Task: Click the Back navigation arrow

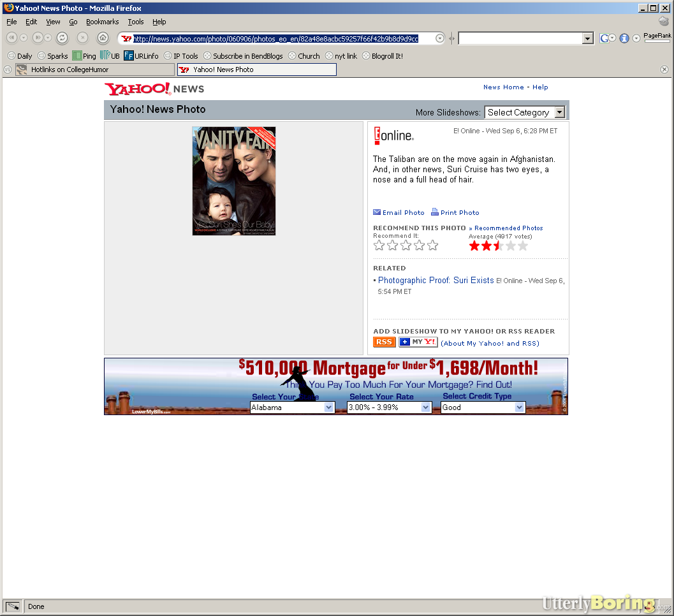Action: point(11,38)
